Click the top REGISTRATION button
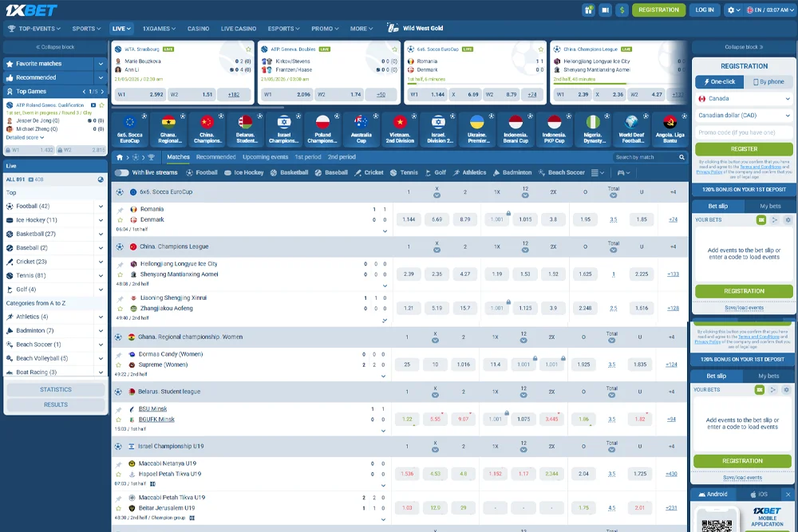Screen dimensions: 798x532 click(x=658, y=10)
